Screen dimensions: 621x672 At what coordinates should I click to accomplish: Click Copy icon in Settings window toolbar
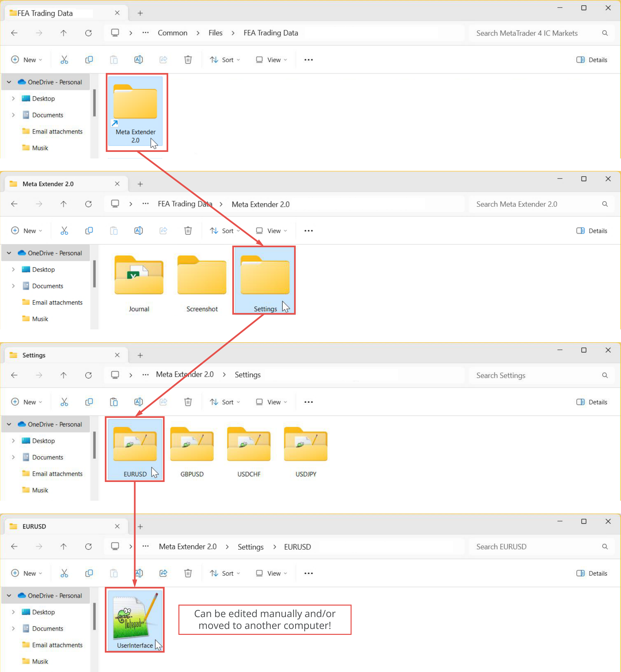[x=89, y=402]
